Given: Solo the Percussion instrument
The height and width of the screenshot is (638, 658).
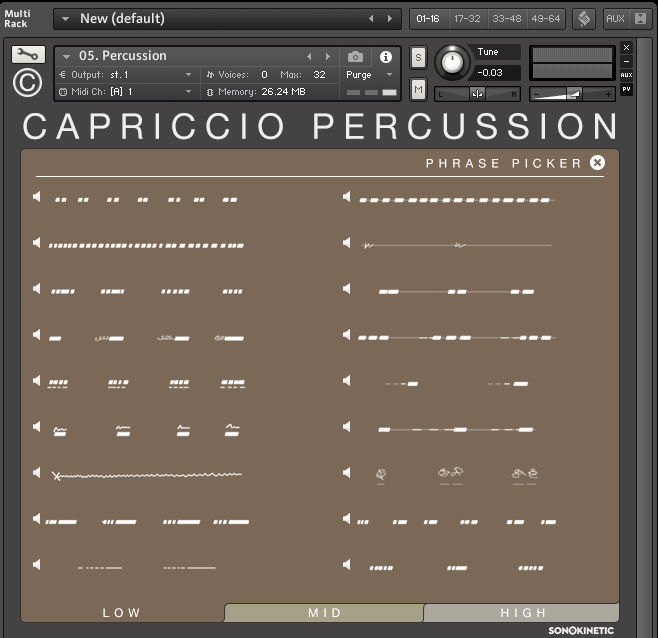Looking at the screenshot, I should [x=418, y=58].
